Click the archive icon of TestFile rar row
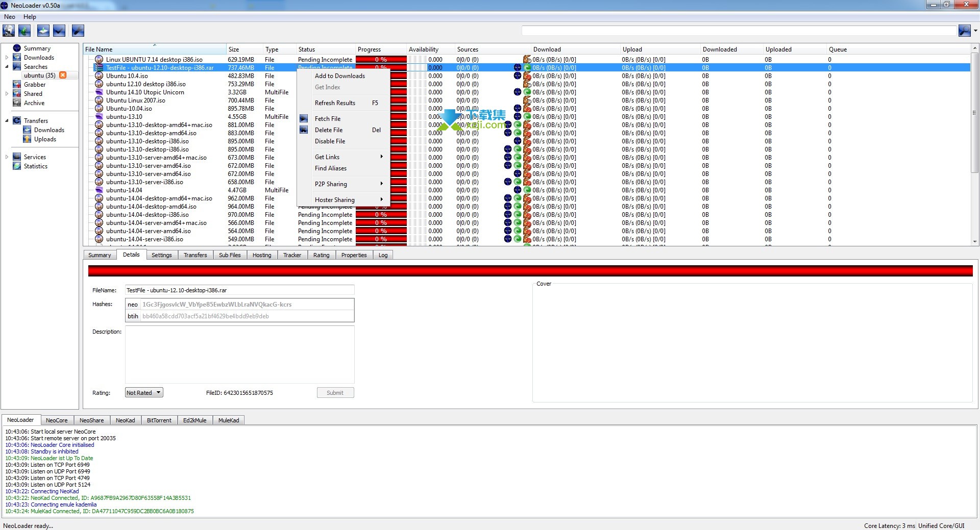980x530 pixels. 99,68
